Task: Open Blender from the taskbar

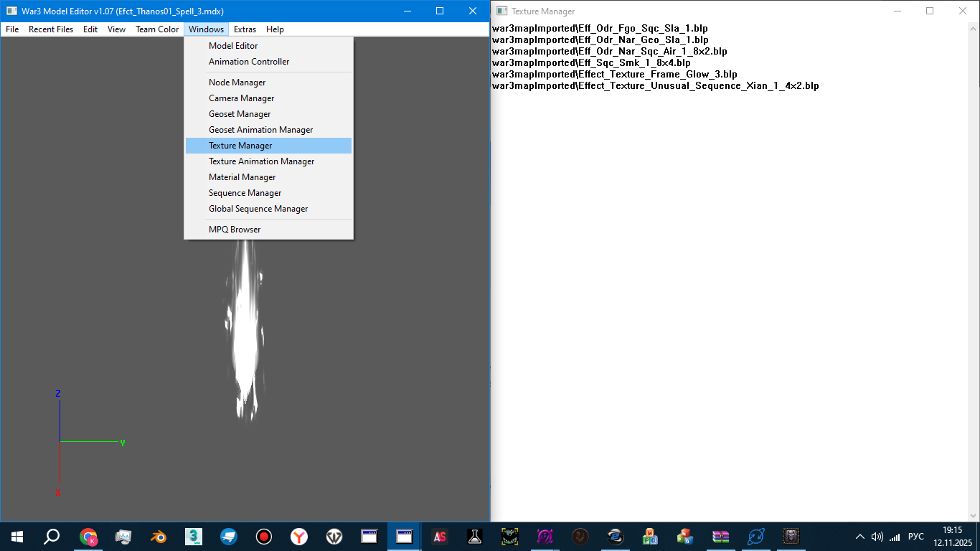Action: [x=159, y=537]
